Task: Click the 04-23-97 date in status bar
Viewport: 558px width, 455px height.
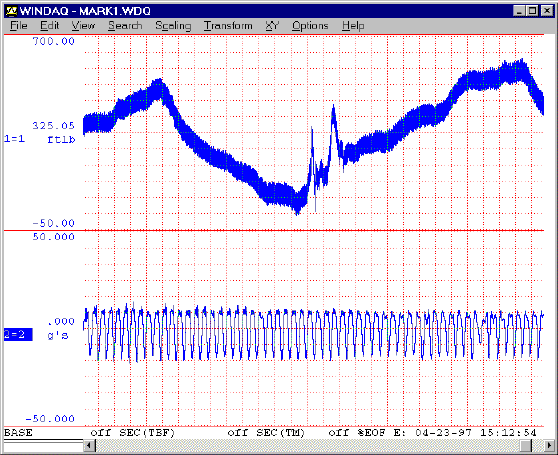Action: (443, 433)
